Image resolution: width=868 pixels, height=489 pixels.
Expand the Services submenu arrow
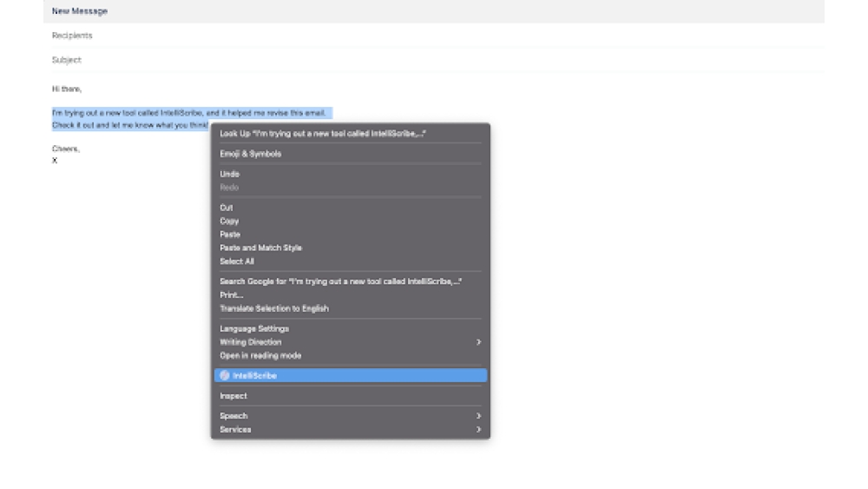tap(478, 430)
